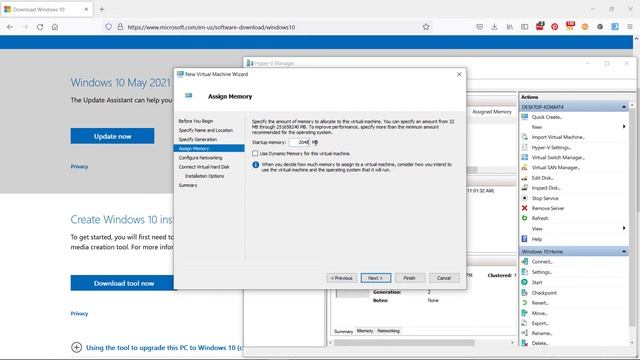This screenshot has width=640, height=360.
Task: Click the Revert icon in Actions pane
Action: click(x=524, y=303)
